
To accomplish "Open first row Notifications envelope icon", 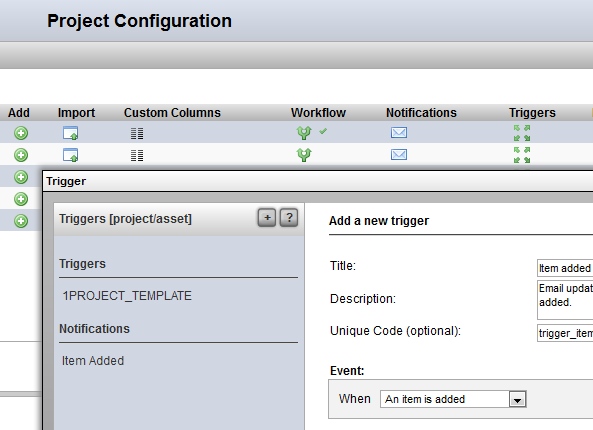I will pyautogui.click(x=399, y=133).
